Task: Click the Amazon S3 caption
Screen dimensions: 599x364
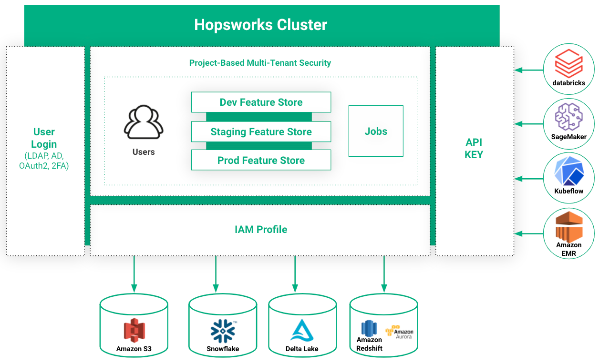Action: (x=134, y=349)
